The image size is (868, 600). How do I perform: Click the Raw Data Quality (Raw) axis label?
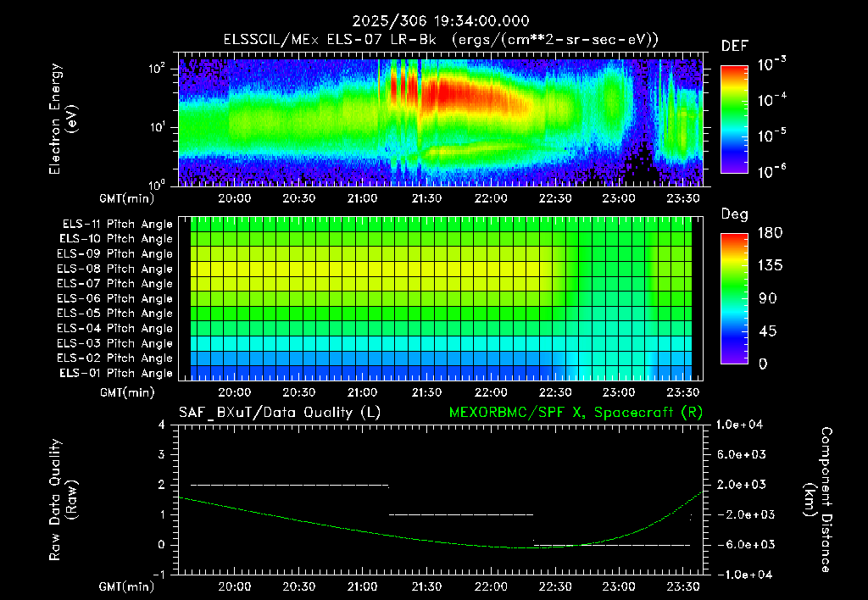click(63, 499)
